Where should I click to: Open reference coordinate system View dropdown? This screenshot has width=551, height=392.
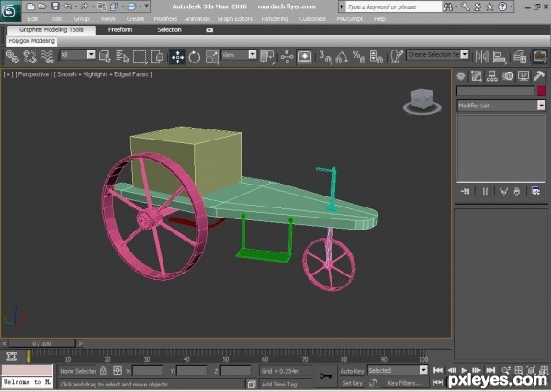pos(253,54)
